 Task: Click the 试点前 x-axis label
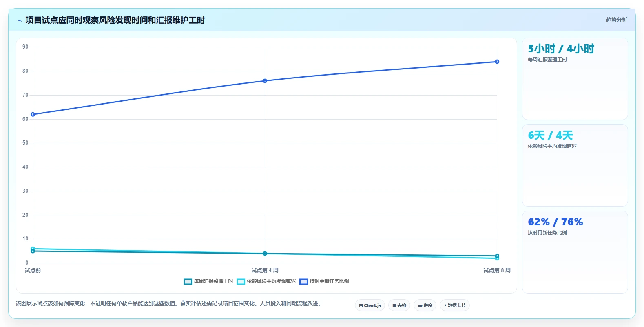pos(33,270)
